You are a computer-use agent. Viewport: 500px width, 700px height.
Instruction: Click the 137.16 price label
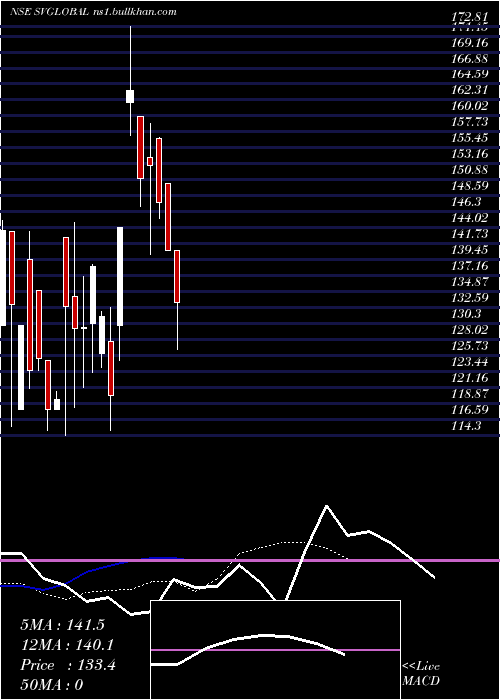click(470, 267)
